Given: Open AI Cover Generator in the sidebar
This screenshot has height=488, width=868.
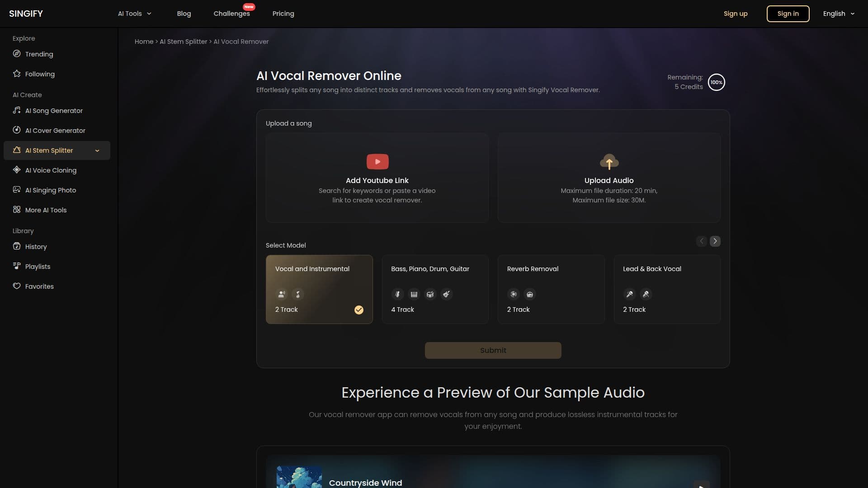Looking at the screenshot, I should [57, 130].
